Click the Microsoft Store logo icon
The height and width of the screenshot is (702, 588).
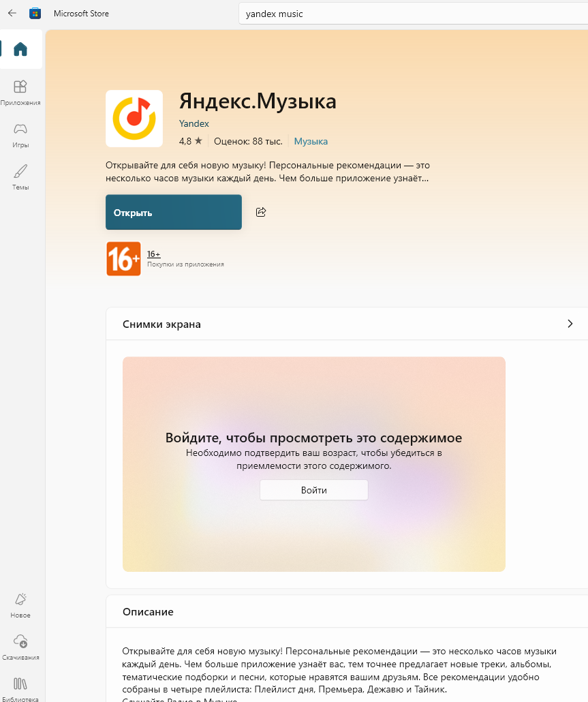pyautogui.click(x=35, y=14)
